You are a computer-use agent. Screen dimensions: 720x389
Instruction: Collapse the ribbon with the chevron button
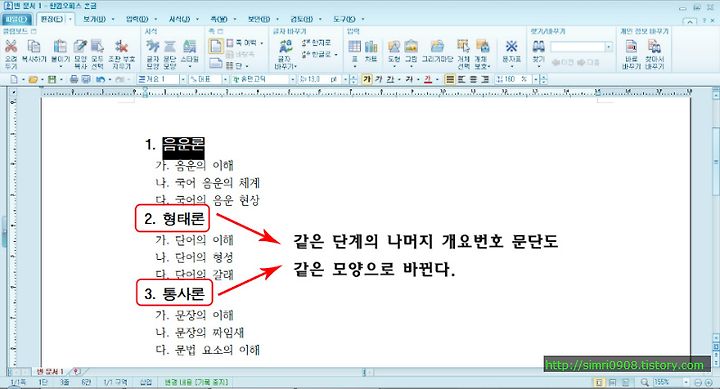(x=690, y=21)
